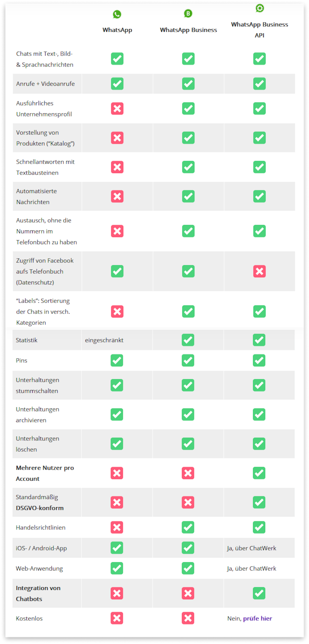309x644 pixels.
Task: Click the green WhatsApp logo icon
Action: [117, 14]
